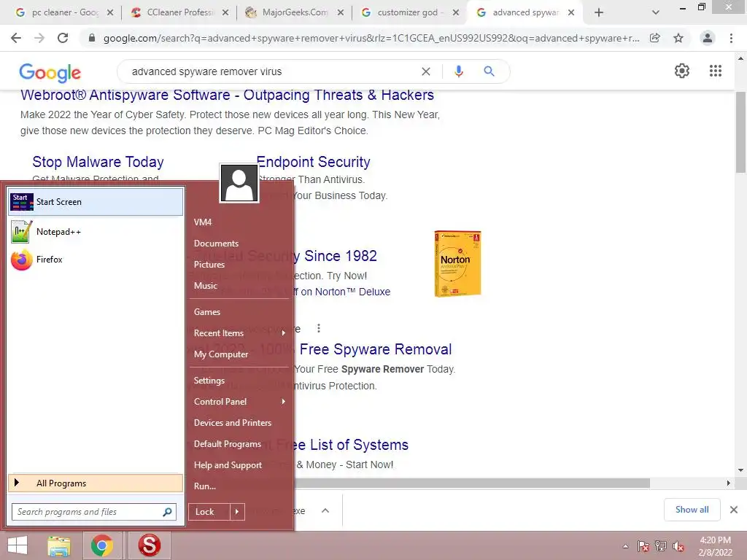The image size is (747, 560).
Task: Click the network tray icon
Action: (661, 546)
